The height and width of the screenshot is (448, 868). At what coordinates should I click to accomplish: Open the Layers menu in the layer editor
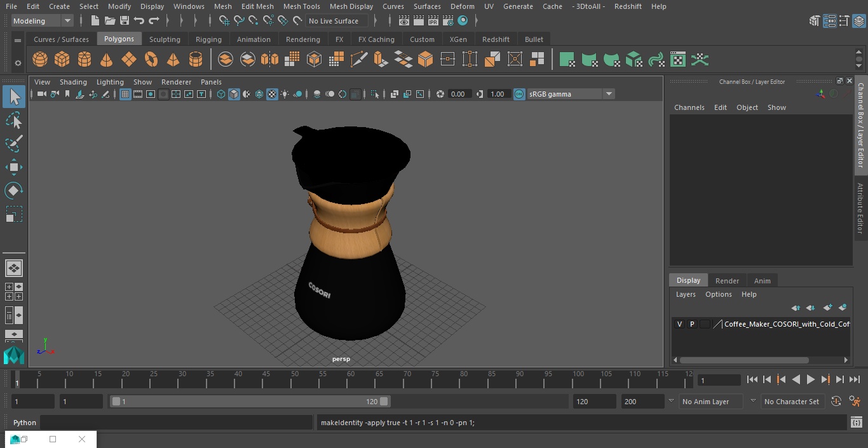[686, 294]
